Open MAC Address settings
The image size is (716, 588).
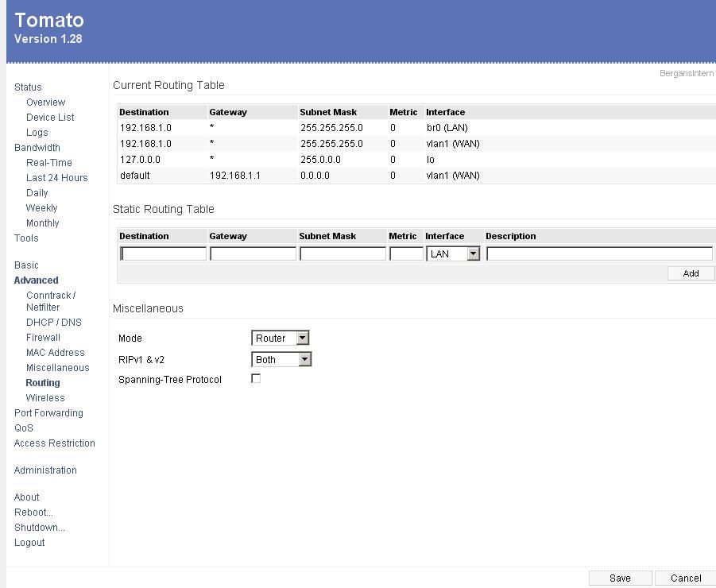tap(56, 353)
